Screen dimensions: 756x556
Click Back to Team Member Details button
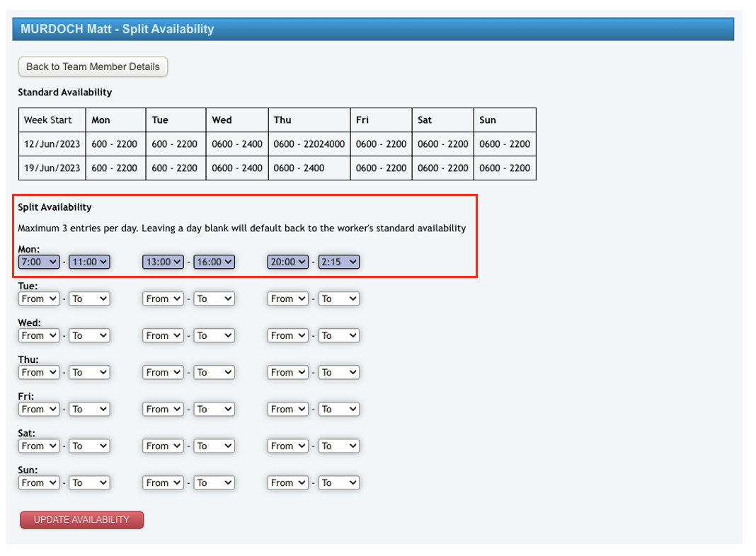(93, 66)
